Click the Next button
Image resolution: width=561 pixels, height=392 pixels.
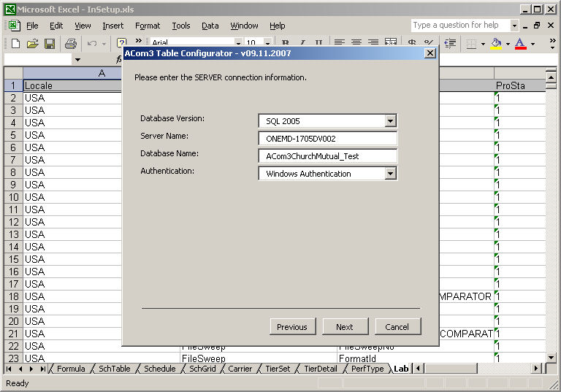[345, 326]
